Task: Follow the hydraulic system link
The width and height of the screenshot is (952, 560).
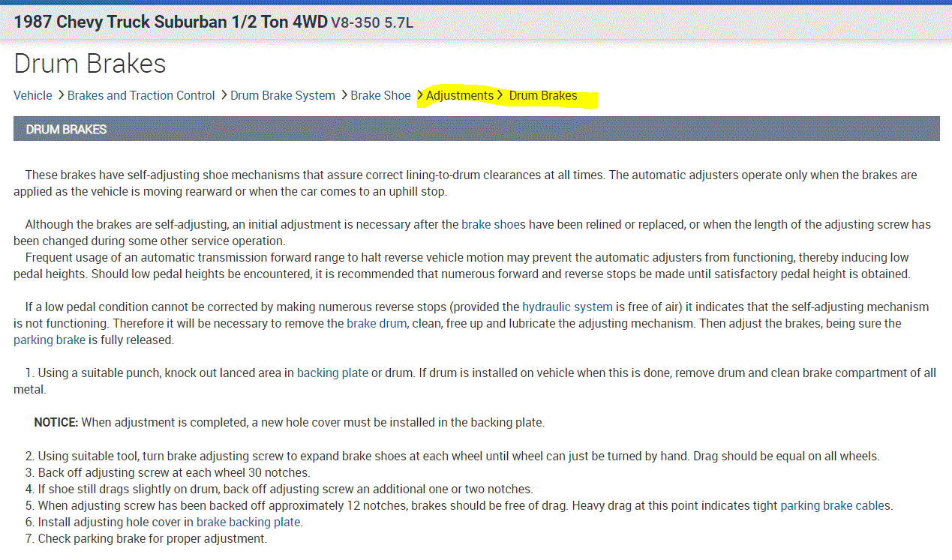Action: coord(567,307)
